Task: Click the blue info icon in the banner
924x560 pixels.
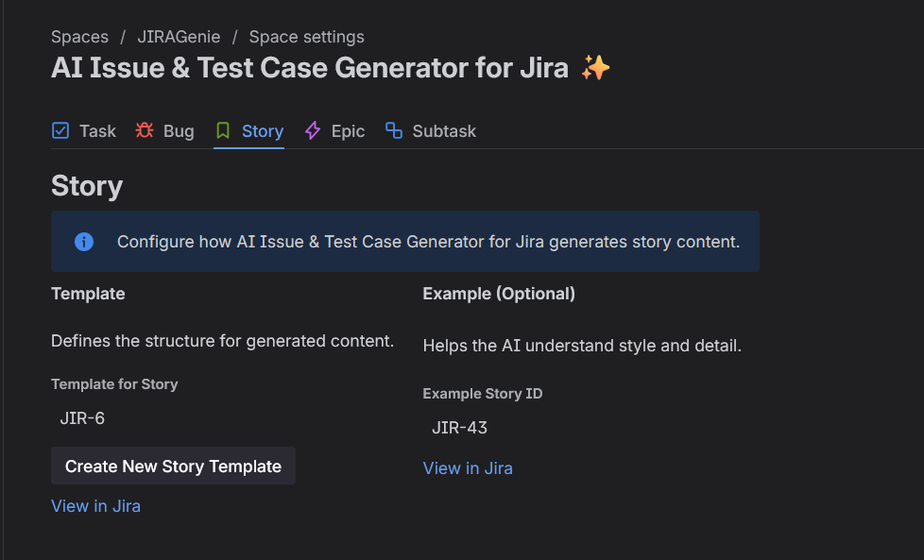Action: point(83,241)
